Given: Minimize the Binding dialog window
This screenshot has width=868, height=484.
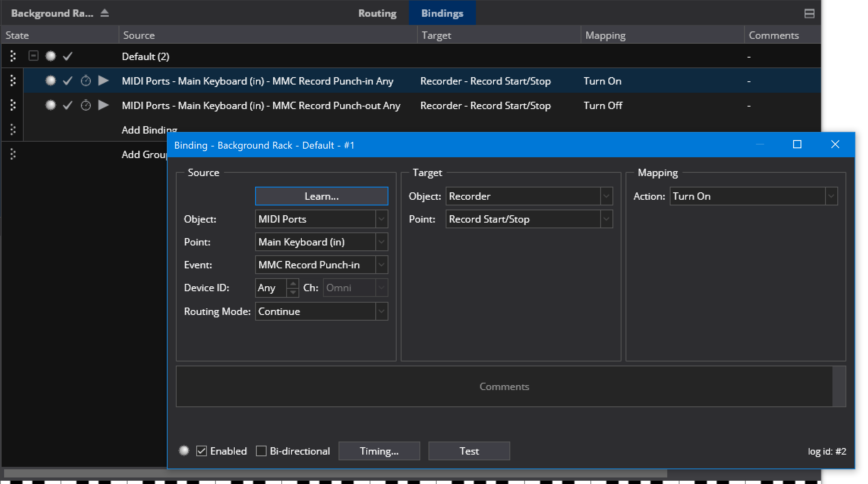Looking at the screenshot, I should pos(760,145).
